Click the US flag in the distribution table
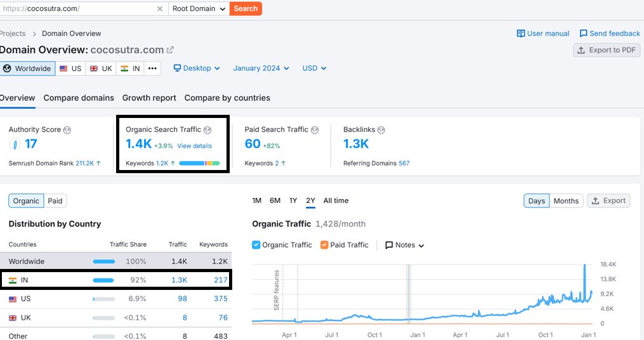The width and height of the screenshot is (644, 340). pyautogui.click(x=13, y=299)
